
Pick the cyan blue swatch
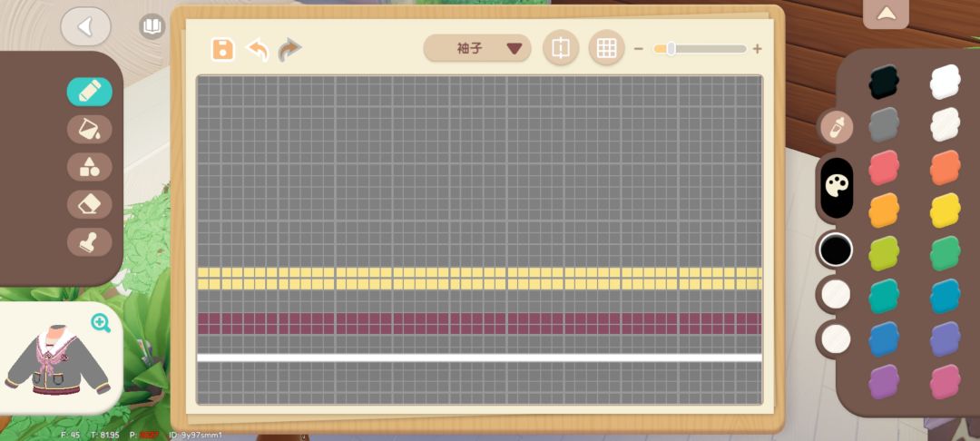945,296
